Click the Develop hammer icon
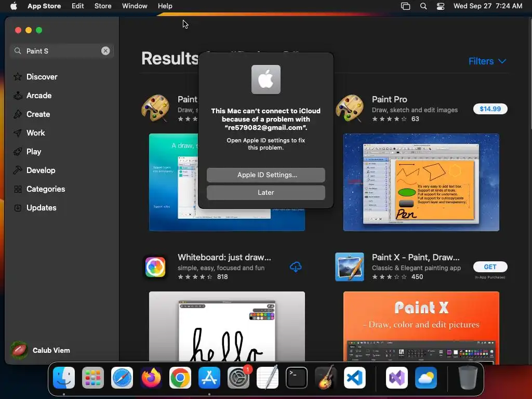Viewport: 532px width, 399px height. [18, 170]
